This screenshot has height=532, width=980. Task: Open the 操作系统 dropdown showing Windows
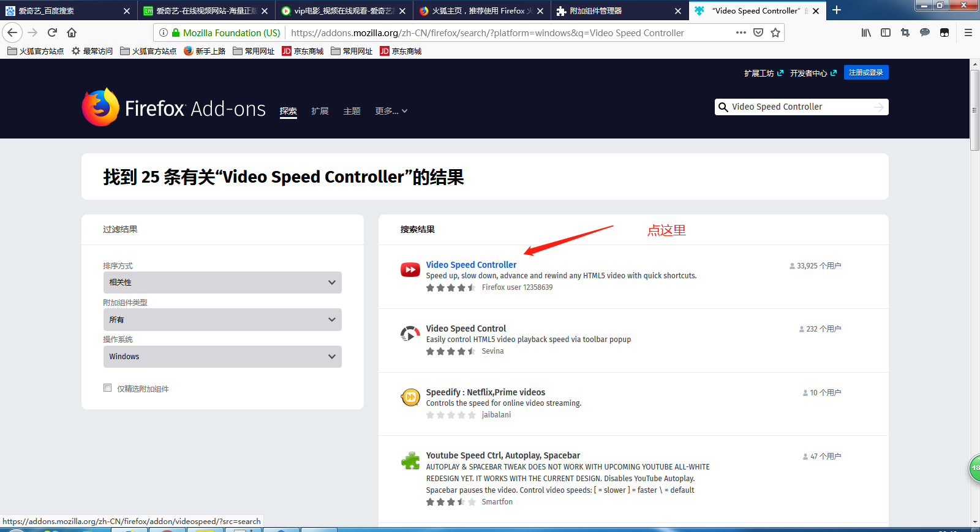click(222, 357)
